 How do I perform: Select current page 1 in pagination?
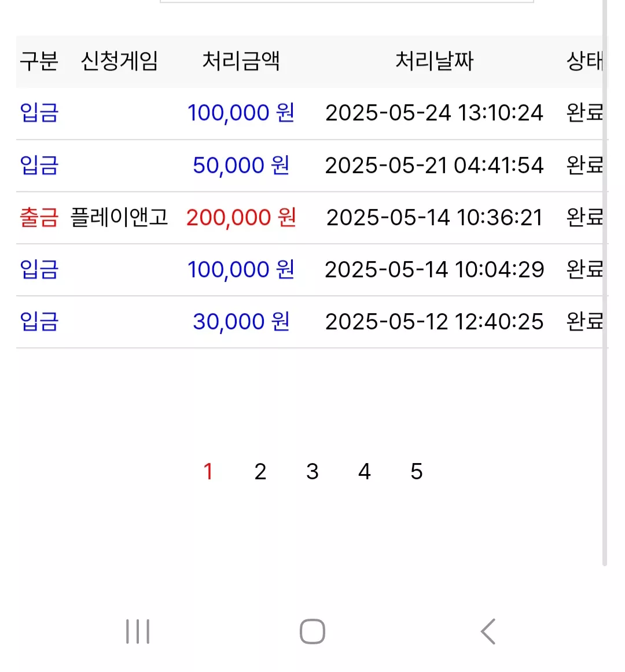click(208, 471)
